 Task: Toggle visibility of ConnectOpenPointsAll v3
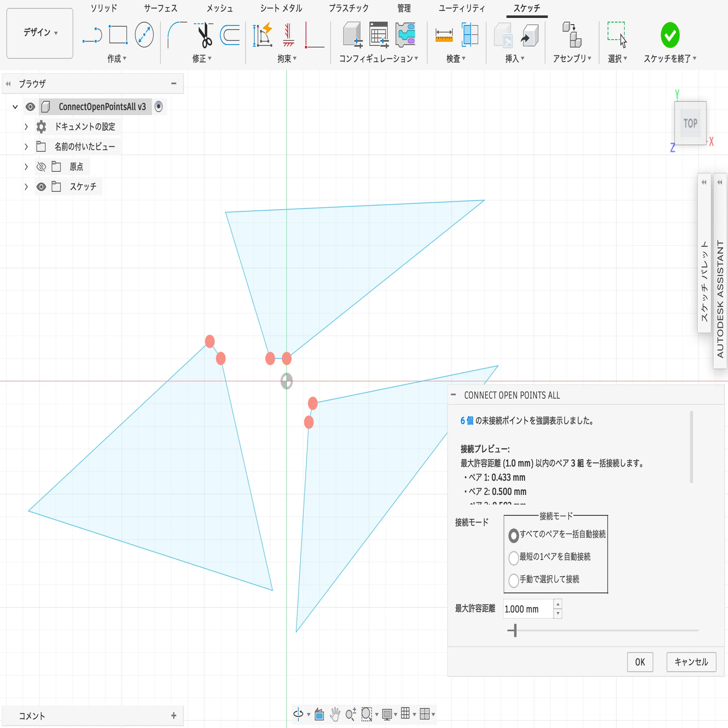pyautogui.click(x=30, y=107)
